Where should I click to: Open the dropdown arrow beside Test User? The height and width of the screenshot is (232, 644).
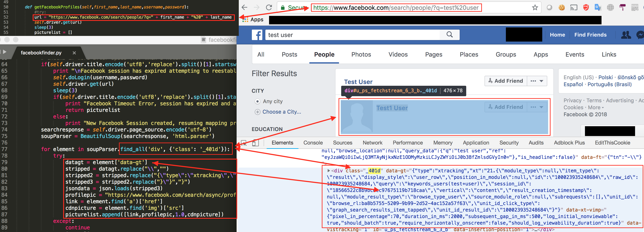coord(541,81)
